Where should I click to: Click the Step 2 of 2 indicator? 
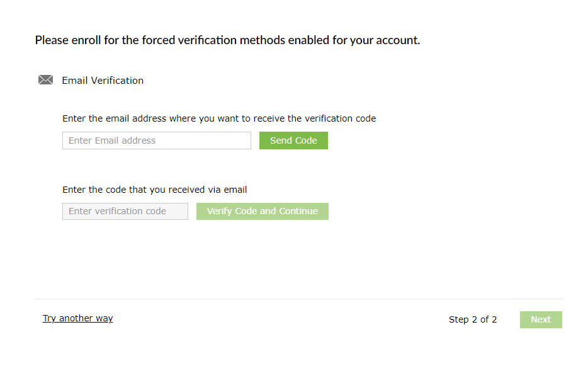[473, 319]
